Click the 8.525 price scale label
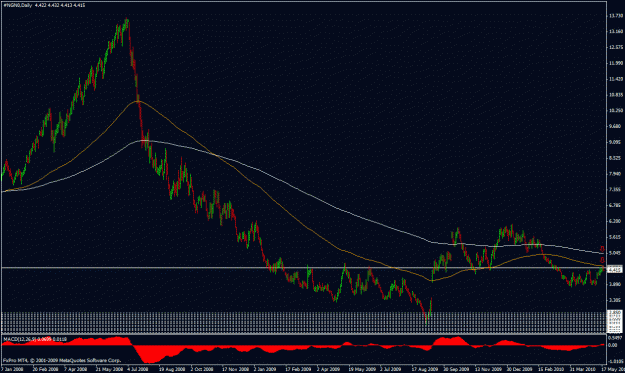This screenshot has width=625, height=373. tap(616, 158)
